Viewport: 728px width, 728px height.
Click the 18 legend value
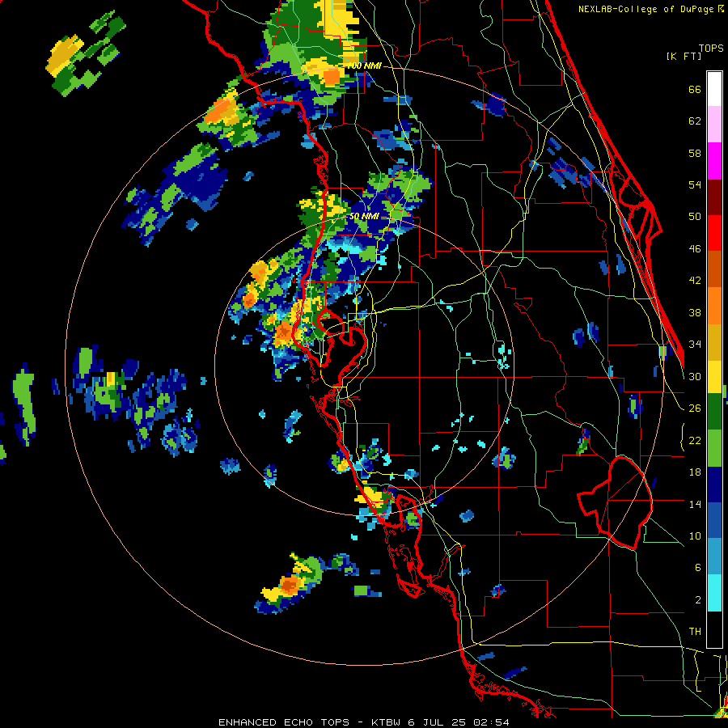(695, 472)
